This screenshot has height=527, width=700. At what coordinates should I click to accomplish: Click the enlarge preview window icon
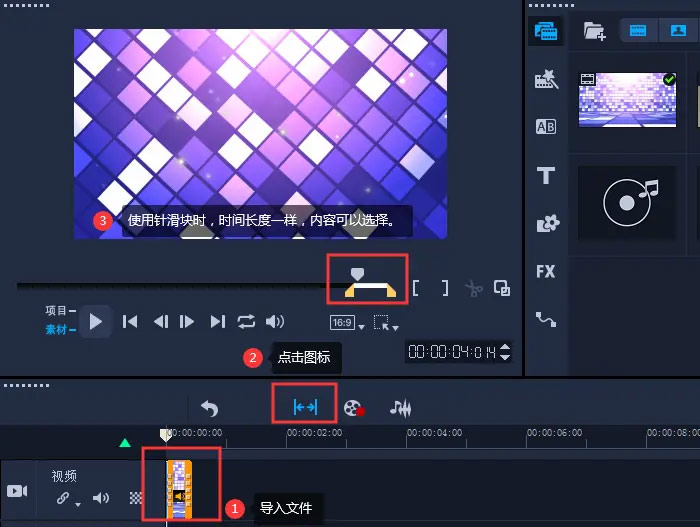pyautogui.click(x=502, y=288)
